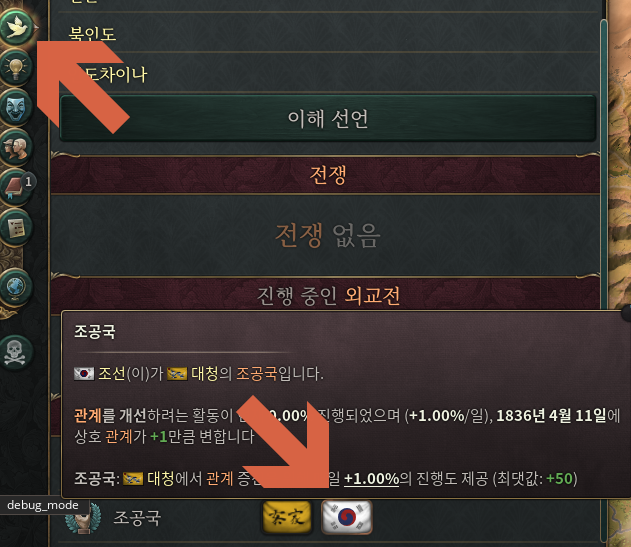Select the 조공국 laurel hand icon
Screen dimensions: 631x547
tap(82, 518)
